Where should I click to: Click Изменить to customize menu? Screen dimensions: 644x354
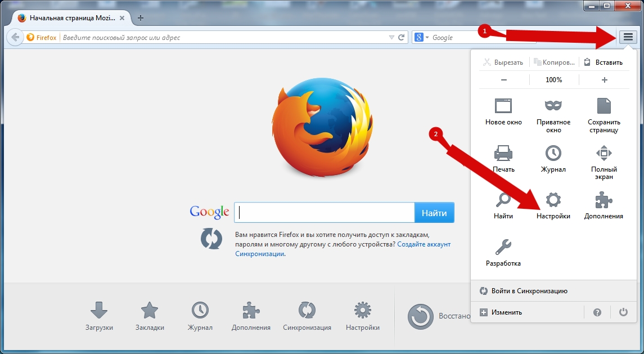tap(528, 312)
